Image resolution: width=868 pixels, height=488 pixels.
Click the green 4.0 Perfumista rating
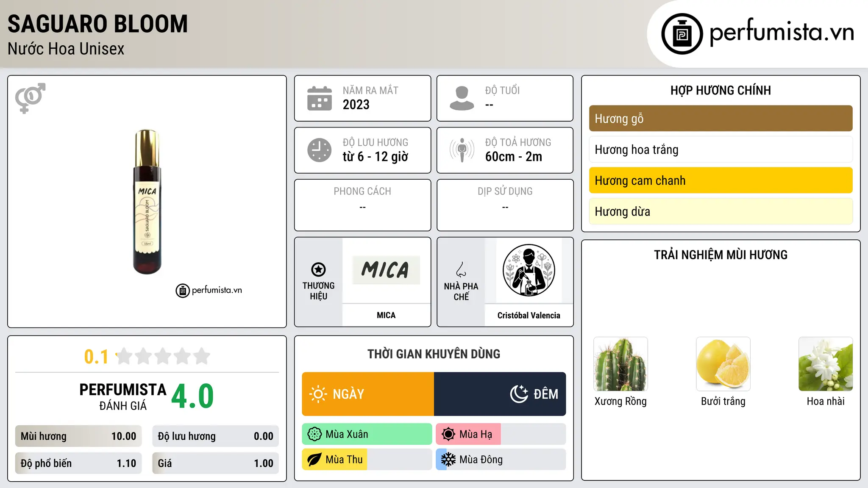tap(192, 396)
